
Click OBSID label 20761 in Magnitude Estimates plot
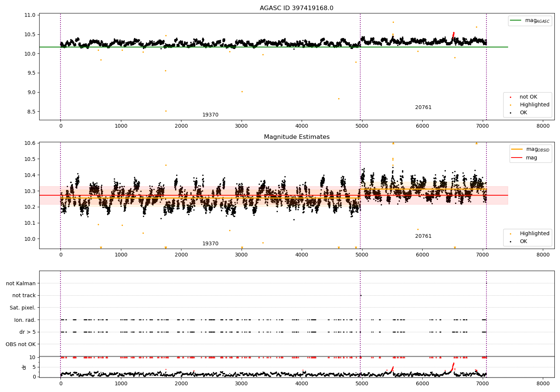click(423, 236)
